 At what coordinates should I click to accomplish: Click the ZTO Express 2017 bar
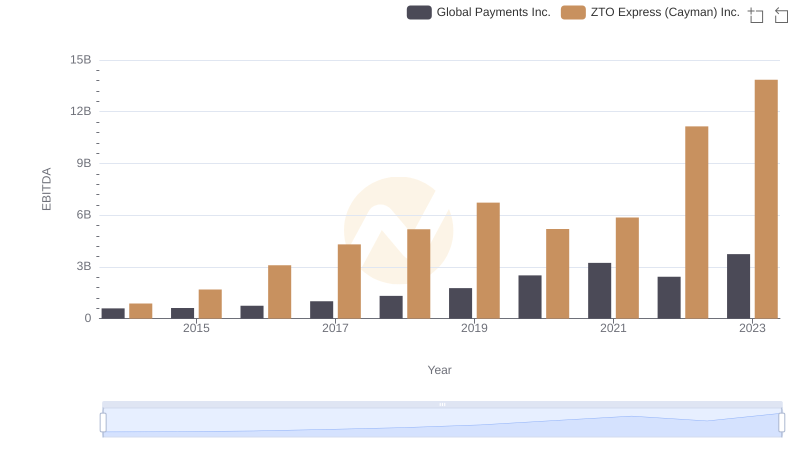(349, 281)
